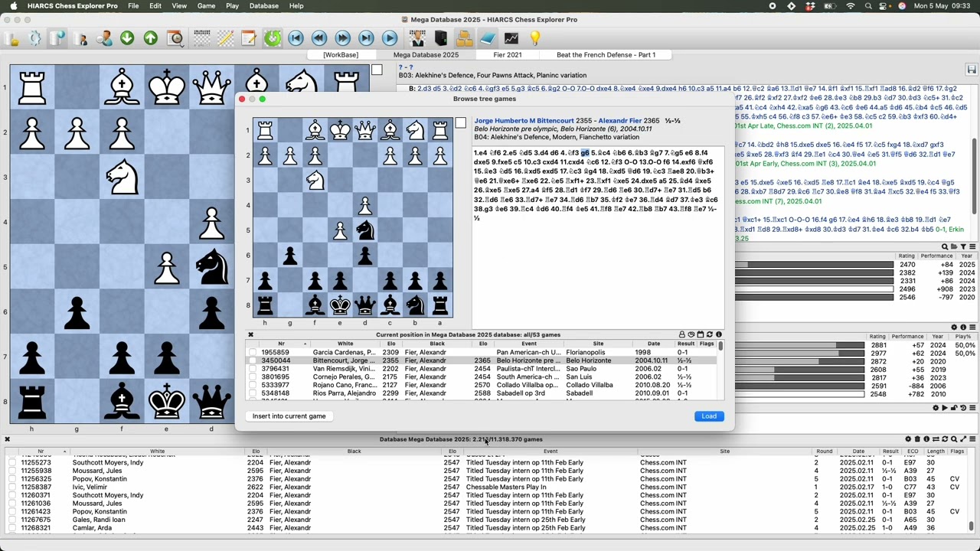Click the database player toolbar icon
980x551 pixels.
click(x=80, y=38)
